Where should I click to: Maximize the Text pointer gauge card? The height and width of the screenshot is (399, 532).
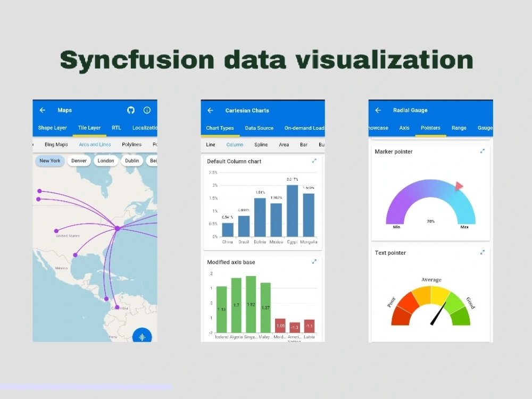(x=483, y=252)
